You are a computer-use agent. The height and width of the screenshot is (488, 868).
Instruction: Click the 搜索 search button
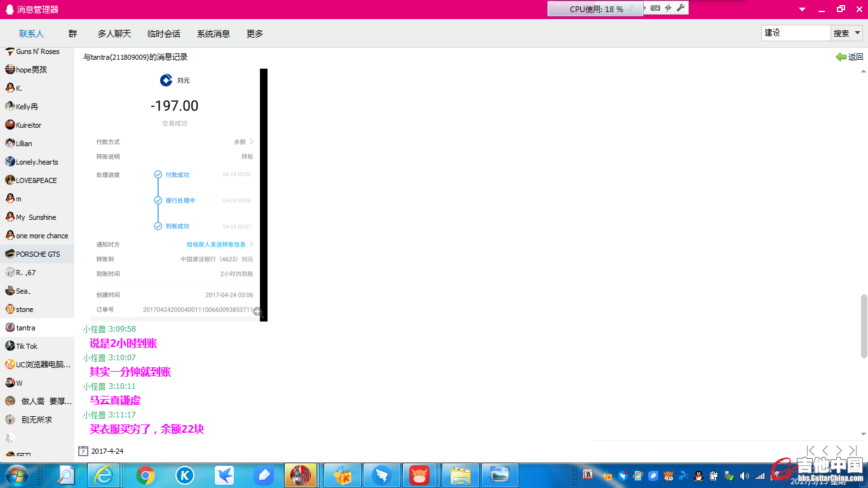coord(841,33)
